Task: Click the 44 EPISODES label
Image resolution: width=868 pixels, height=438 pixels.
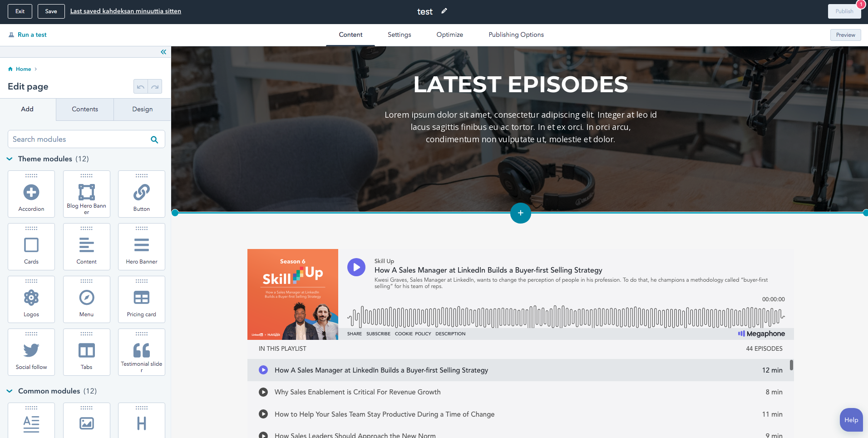Action: click(764, 349)
